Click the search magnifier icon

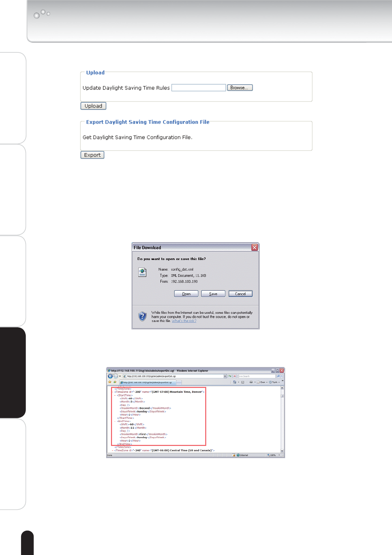tap(278, 376)
